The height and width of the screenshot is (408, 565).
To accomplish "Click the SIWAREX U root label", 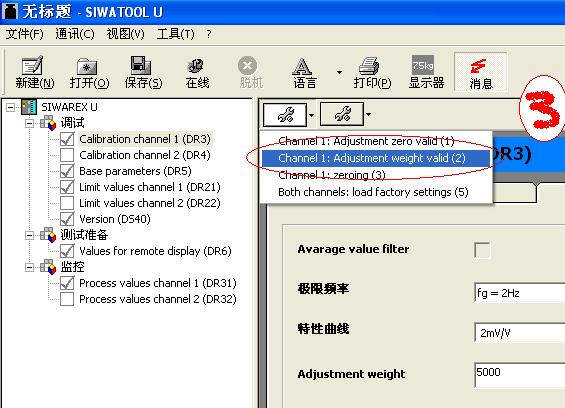I will click(69, 107).
